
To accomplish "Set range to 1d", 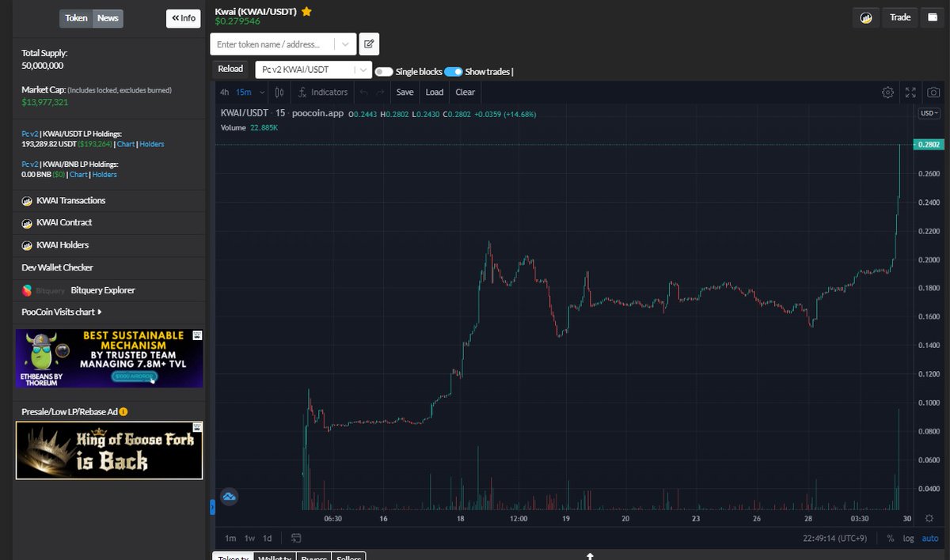I will [x=268, y=538].
